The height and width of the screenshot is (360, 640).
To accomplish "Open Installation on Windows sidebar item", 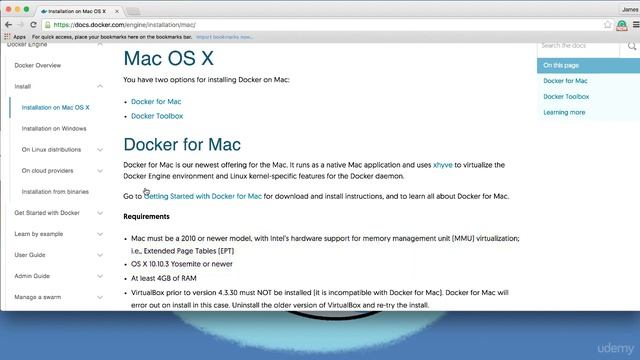I will (x=54, y=129).
